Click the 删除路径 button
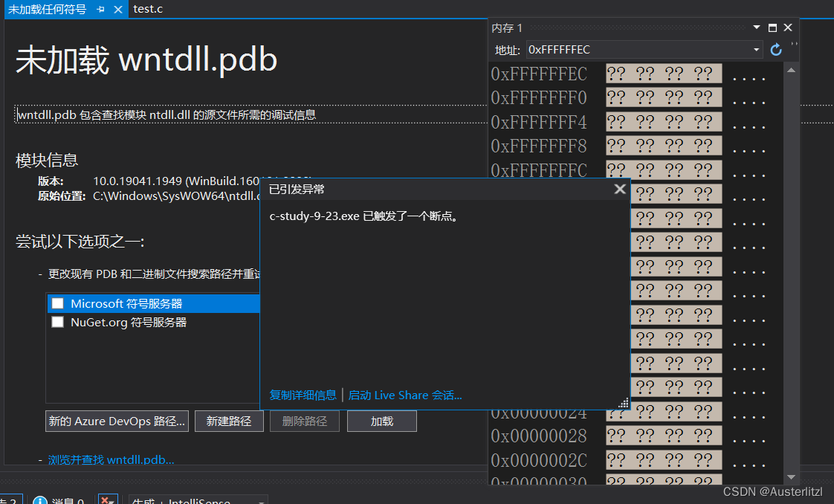This screenshot has width=834, height=504. 304,421
